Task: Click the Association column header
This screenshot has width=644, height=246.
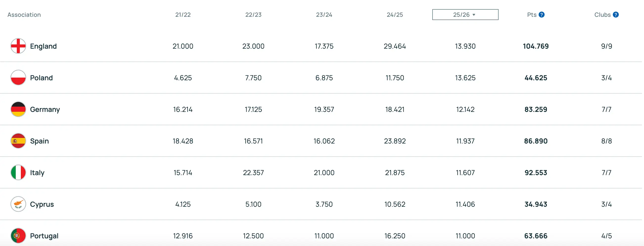Action: 24,15
